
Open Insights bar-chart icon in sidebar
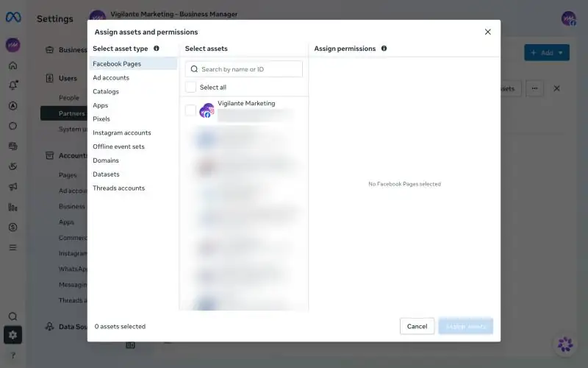pyautogui.click(x=12, y=207)
